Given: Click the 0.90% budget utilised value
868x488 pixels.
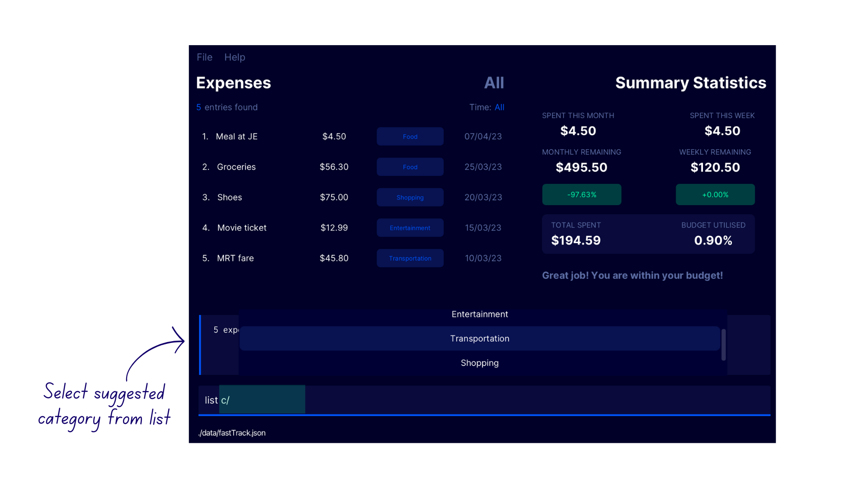Looking at the screenshot, I should (713, 240).
